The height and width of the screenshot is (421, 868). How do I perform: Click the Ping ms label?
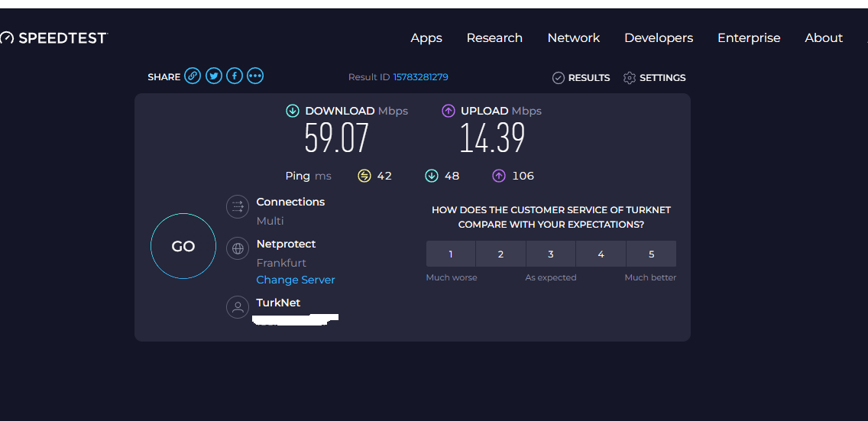click(309, 176)
